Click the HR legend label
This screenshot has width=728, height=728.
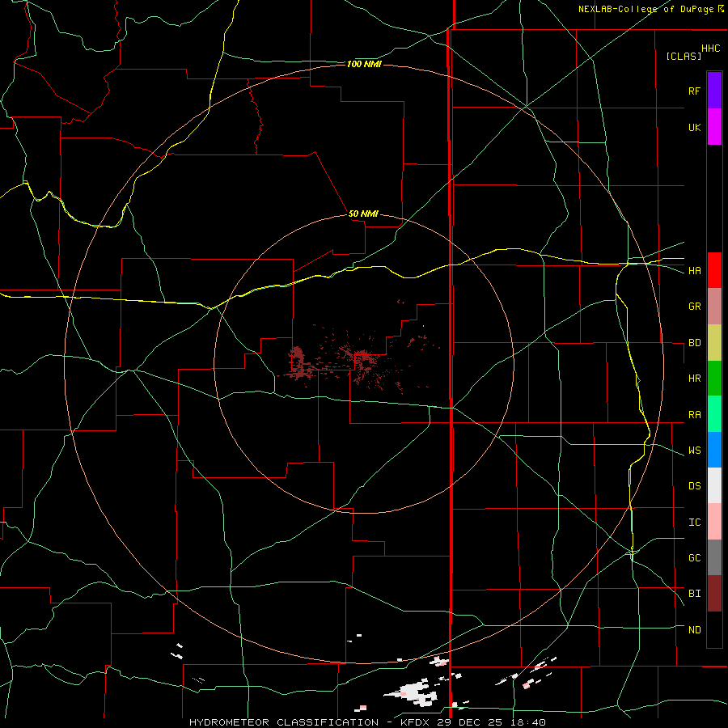[694, 379]
